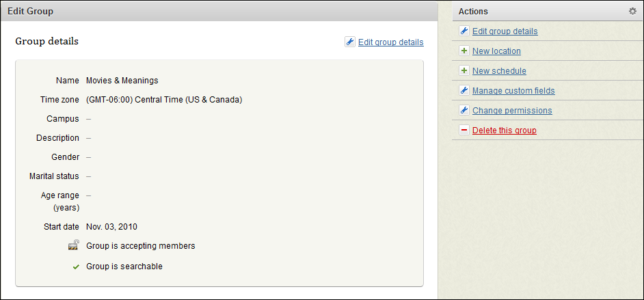Click the 'Time zone' field label
Screen dimensions: 644x300
[59, 100]
